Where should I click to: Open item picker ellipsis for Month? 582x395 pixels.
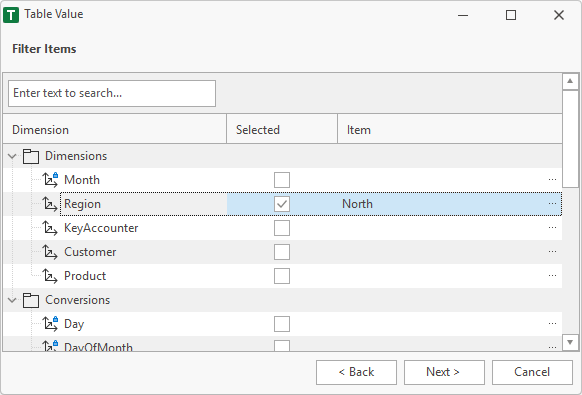coord(552,180)
